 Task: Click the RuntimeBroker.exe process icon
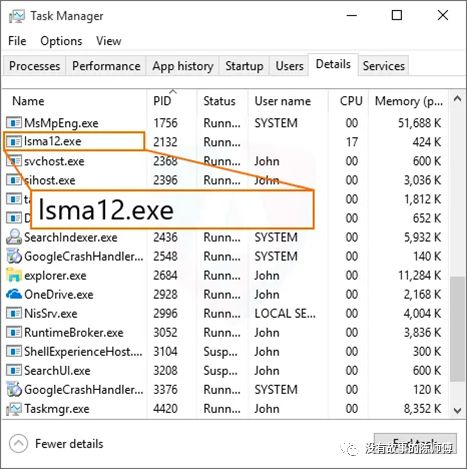coord(14,332)
